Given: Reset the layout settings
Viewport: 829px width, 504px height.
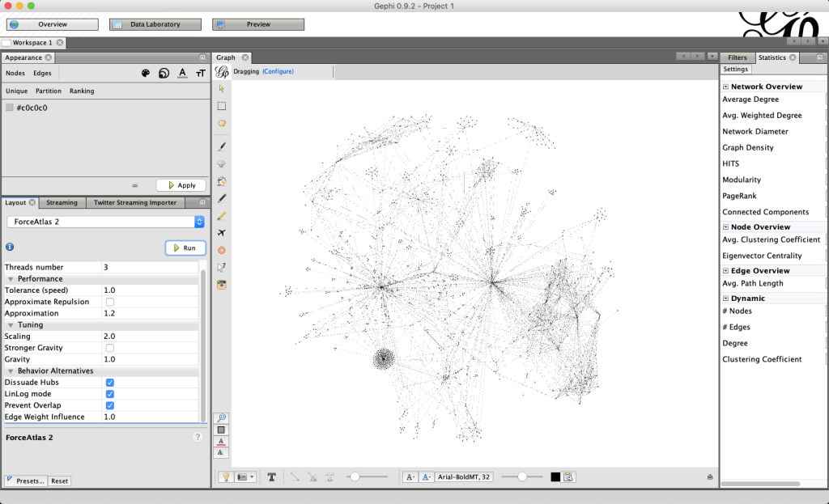Looking at the screenshot, I should click(x=59, y=481).
